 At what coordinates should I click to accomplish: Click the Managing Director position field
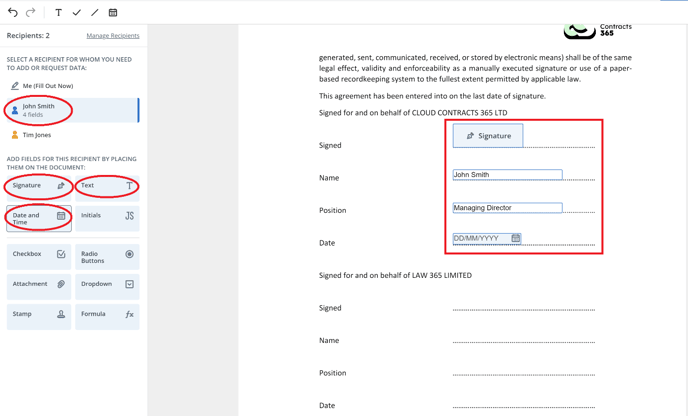507,208
